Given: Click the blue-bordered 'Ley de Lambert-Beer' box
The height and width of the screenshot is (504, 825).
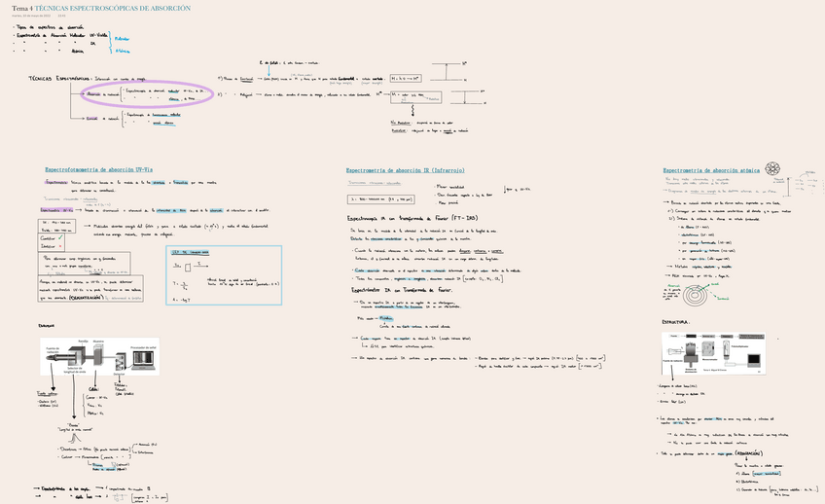Looking at the screenshot, I should 224,275.
